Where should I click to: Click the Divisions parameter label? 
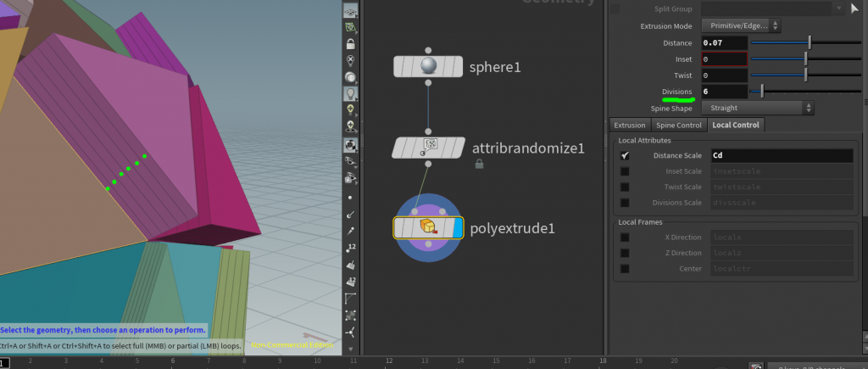click(x=677, y=92)
